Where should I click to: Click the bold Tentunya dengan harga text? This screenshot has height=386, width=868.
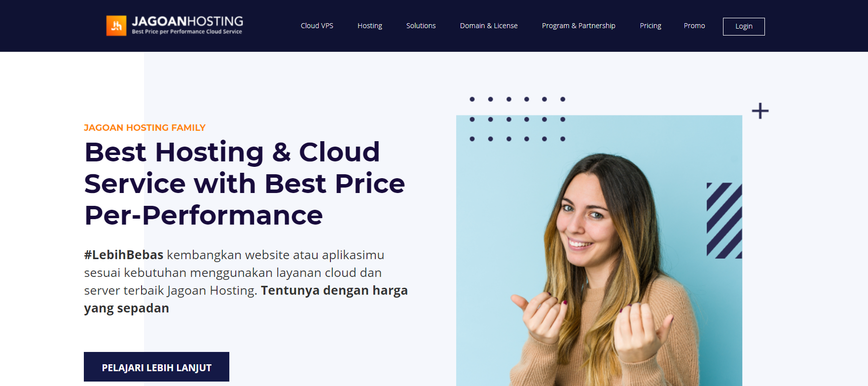pos(334,290)
